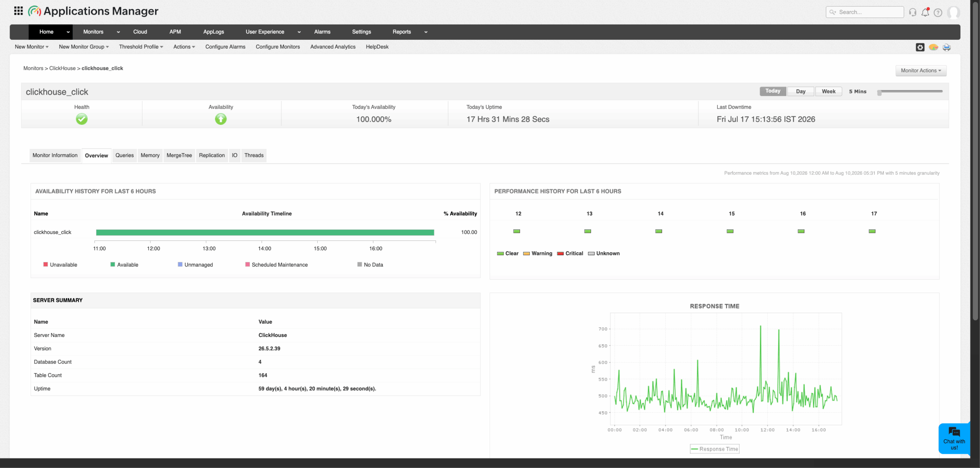980x468 pixels.
Task: Switch to the Threads tab
Action: [x=254, y=155]
